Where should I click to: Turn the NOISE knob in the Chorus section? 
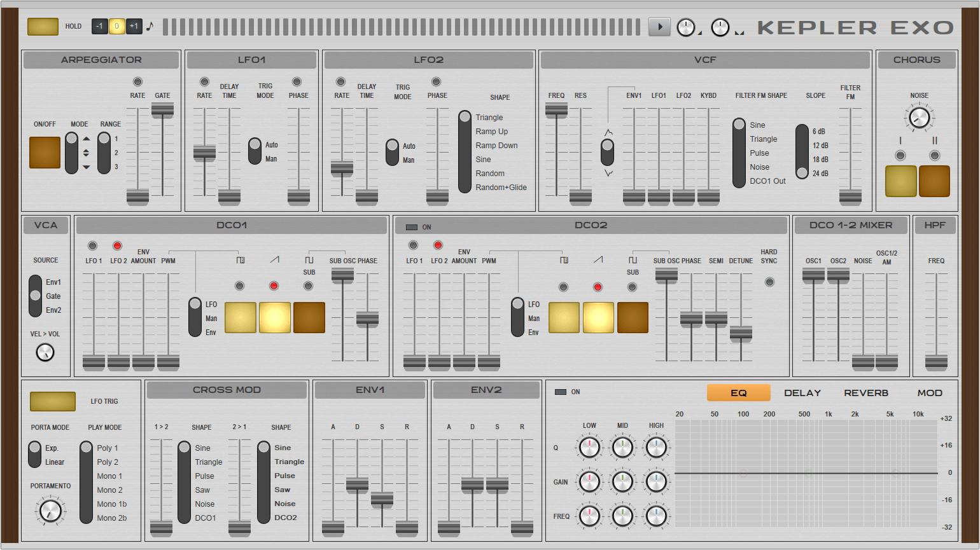pos(919,117)
